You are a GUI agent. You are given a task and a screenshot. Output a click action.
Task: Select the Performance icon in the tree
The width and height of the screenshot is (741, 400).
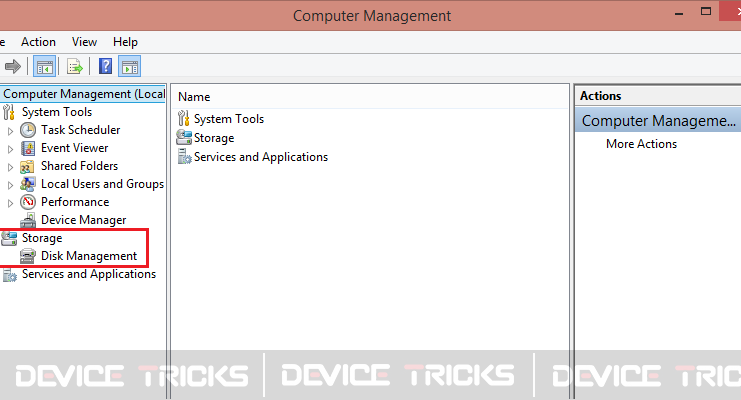[28, 202]
